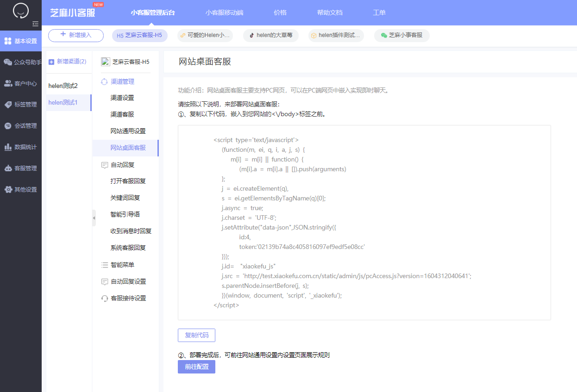Screen dimensions: 577x392
Task: Select the helen的大草莓 TikTok channel chip
Action: pos(271,36)
